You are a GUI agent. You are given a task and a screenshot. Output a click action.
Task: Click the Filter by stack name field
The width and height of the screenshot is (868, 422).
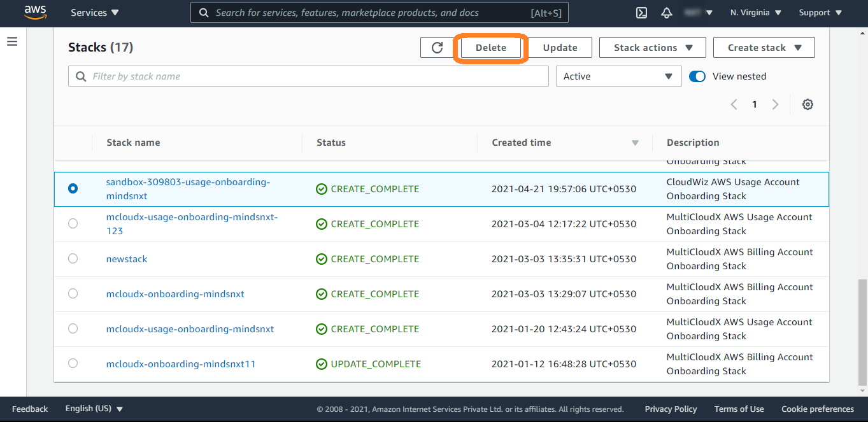click(x=308, y=76)
